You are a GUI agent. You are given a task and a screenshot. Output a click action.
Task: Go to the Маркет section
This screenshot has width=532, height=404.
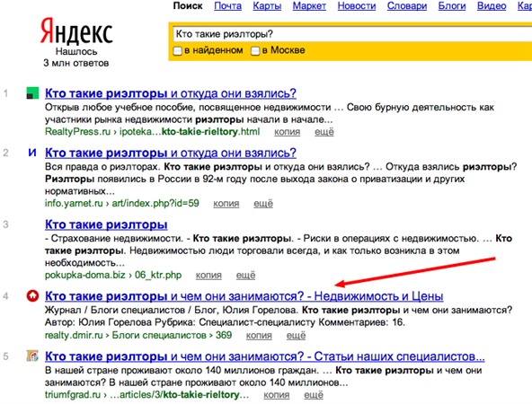point(309,6)
